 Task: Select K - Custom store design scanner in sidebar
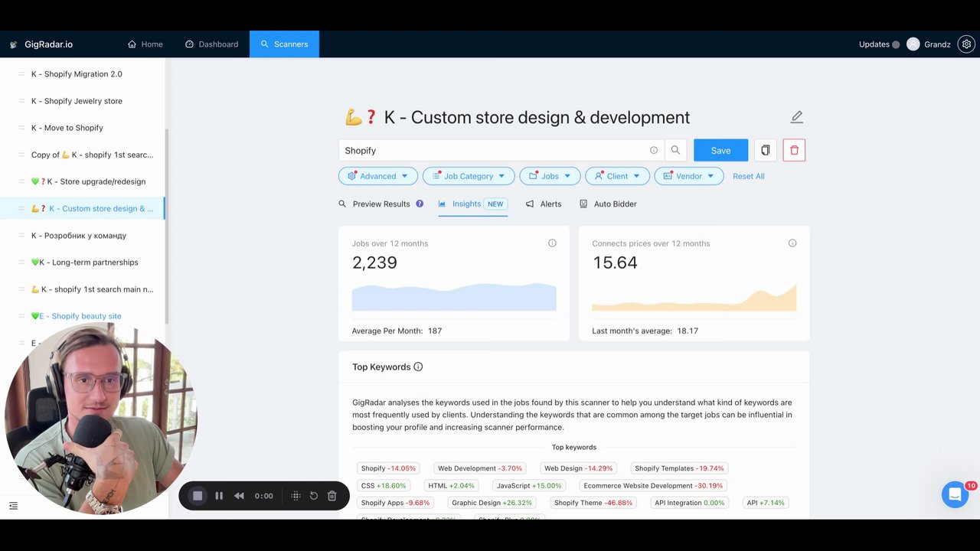(83, 208)
